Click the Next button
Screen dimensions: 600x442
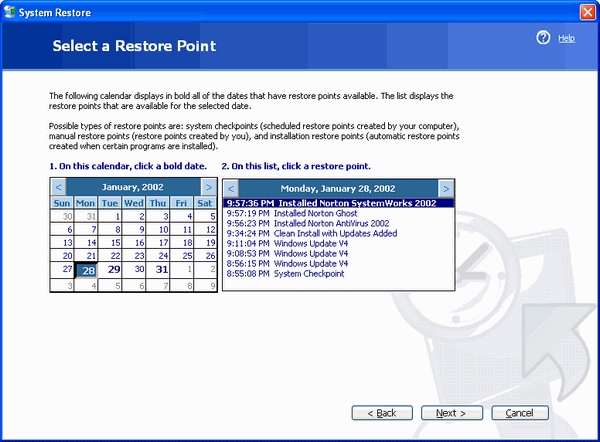[x=452, y=413]
